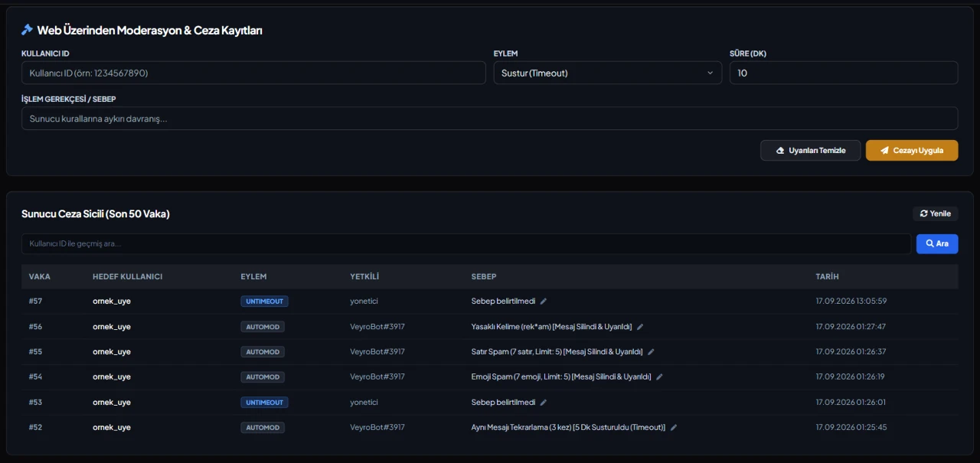
Task: Click yonetici in case #57 row
Action: (x=364, y=302)
